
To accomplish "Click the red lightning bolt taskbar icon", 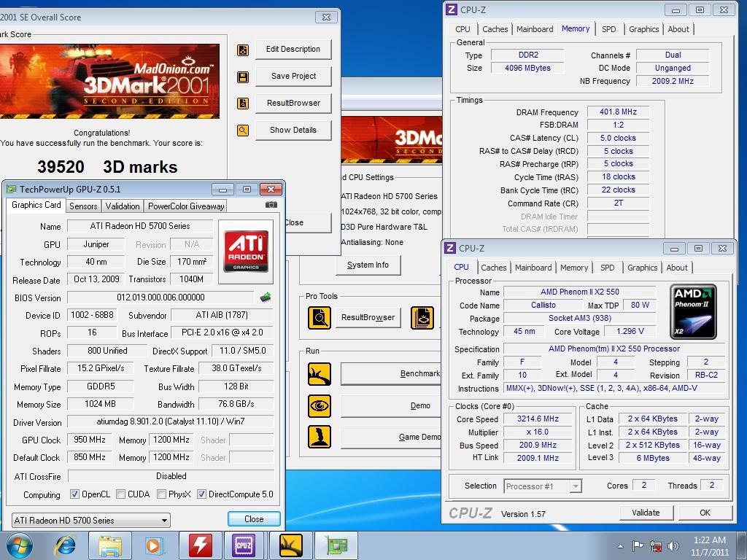I will click(200, 545).
